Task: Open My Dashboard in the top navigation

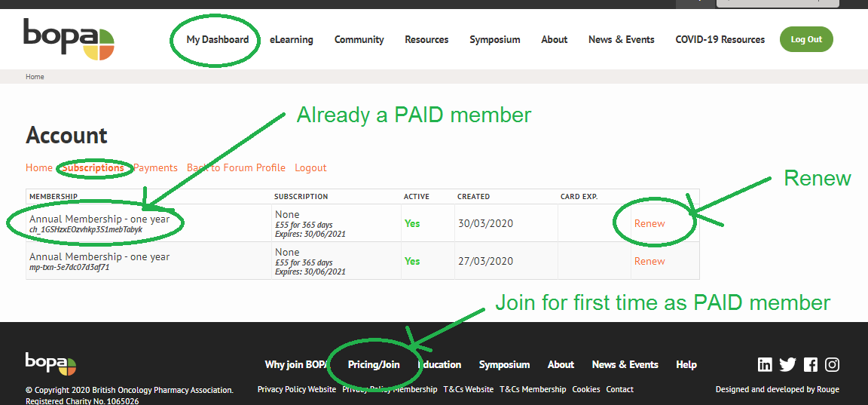Action: [x=218, y=39]
